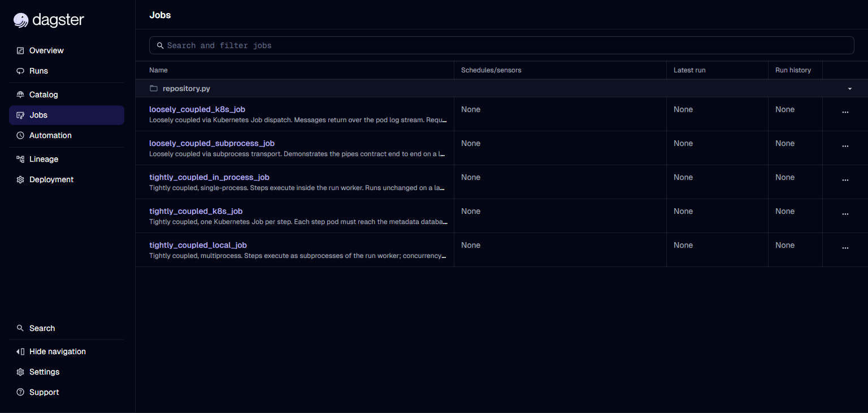Go to the Runs page
The image size is (868, 413).
67,71
